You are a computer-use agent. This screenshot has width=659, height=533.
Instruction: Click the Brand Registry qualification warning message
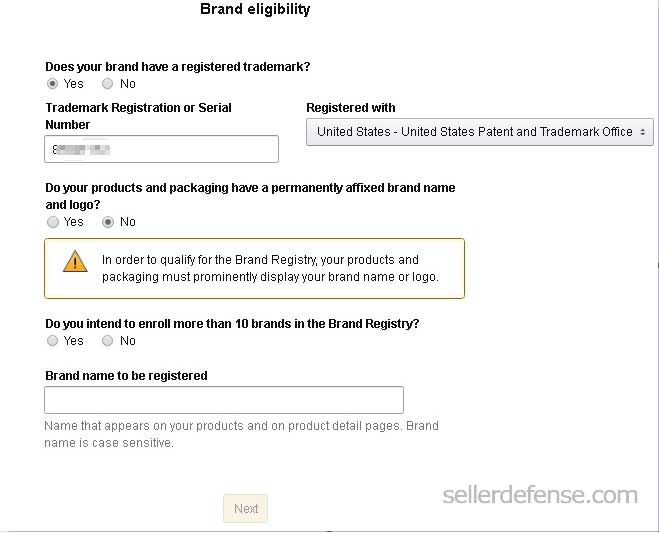point(270,268)
